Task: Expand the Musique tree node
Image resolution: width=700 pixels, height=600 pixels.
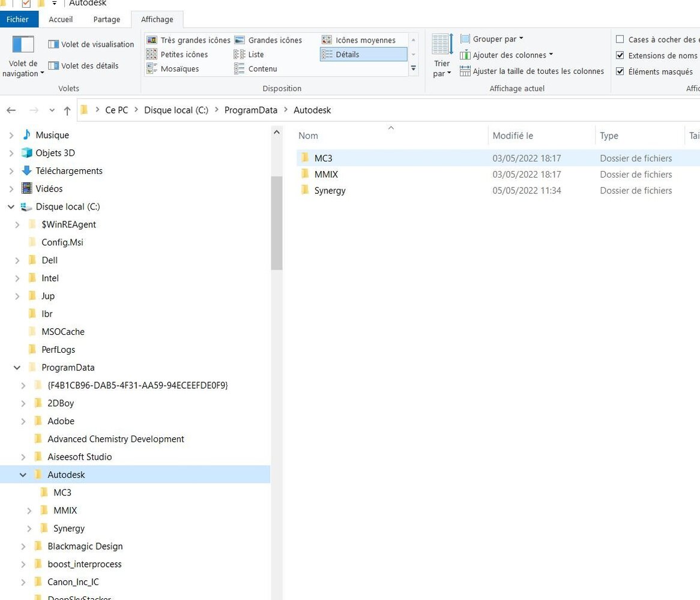Action: 11,135
